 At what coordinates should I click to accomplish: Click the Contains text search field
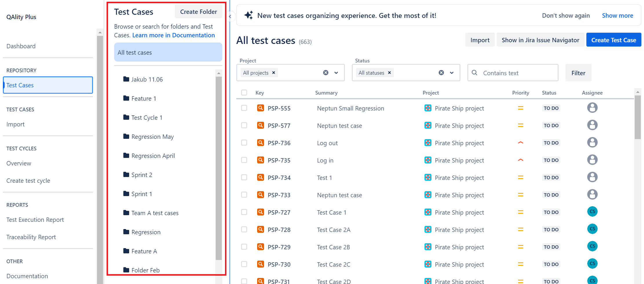513,73
